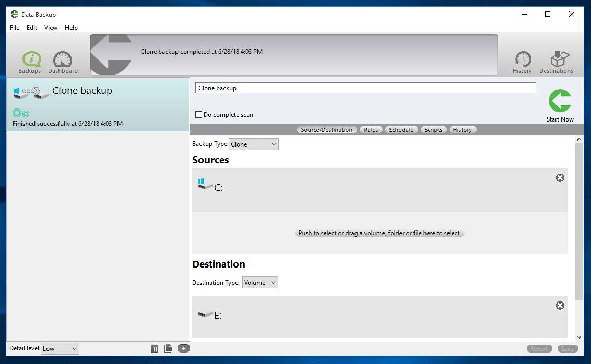Remove the E: destination with X icon

click(560, 306)
